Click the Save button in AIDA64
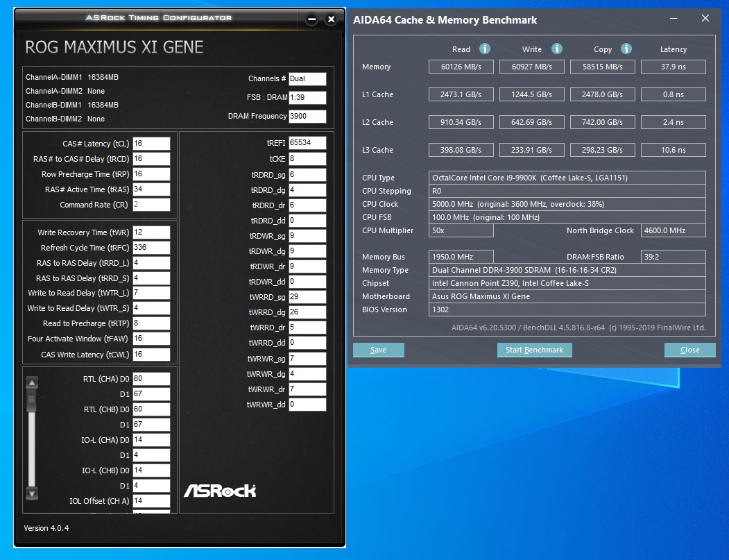The height and width of the screenshot is (560, 729). pos(379,350)
